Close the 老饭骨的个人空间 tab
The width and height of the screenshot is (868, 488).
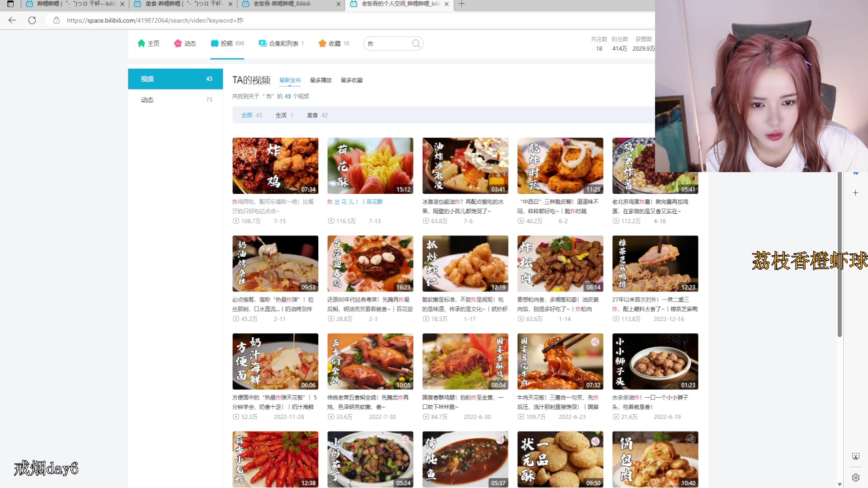pyautogui.click(x=447, y=4)
